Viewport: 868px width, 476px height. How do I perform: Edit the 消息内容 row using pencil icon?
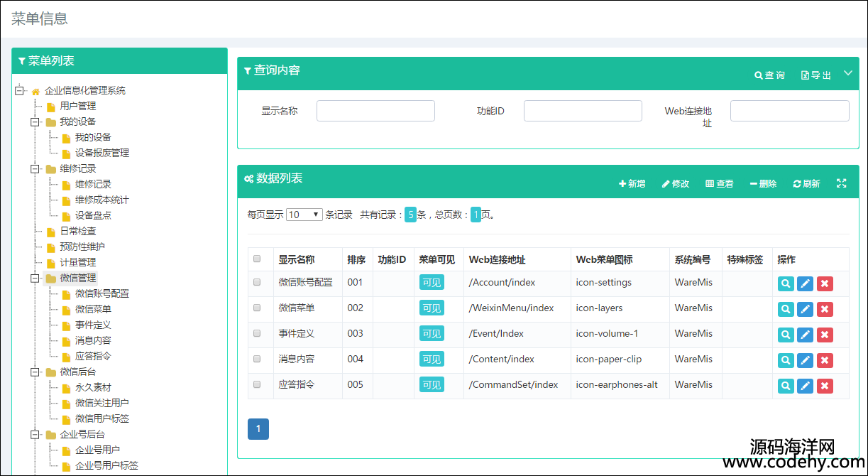(x=805, y=360)
